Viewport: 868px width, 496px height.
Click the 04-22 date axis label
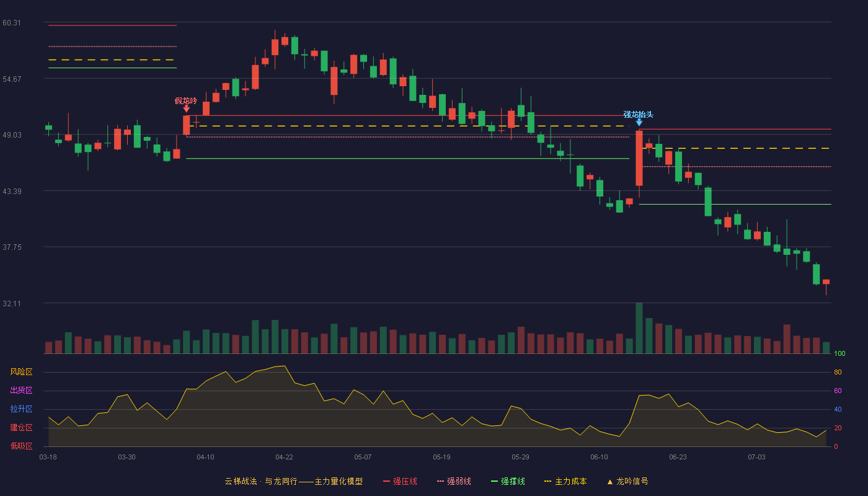[284, 457]
